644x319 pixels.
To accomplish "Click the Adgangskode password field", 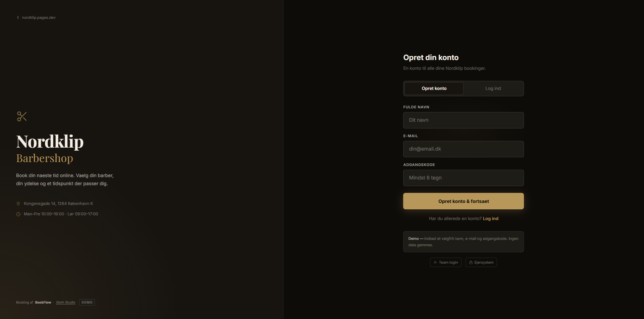I will (x=463, y=178).
